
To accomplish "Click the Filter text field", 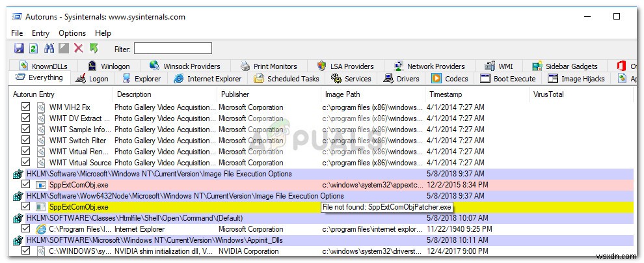I will point(172,48).
